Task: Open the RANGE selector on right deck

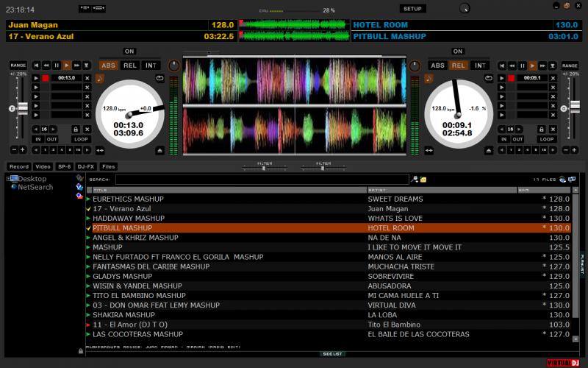Action: coord(570,66)
